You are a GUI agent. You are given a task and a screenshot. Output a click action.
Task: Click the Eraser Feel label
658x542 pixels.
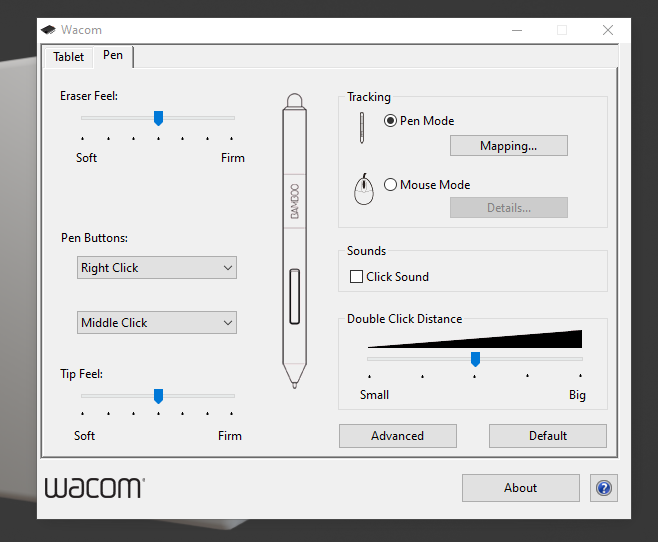tap(89, 96)
